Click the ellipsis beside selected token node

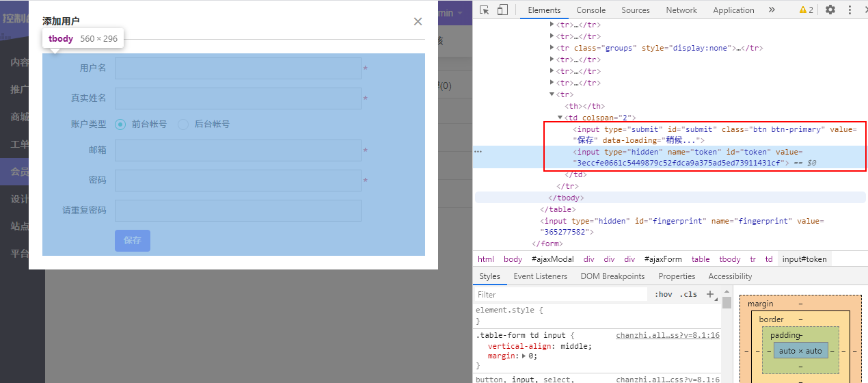478,152
